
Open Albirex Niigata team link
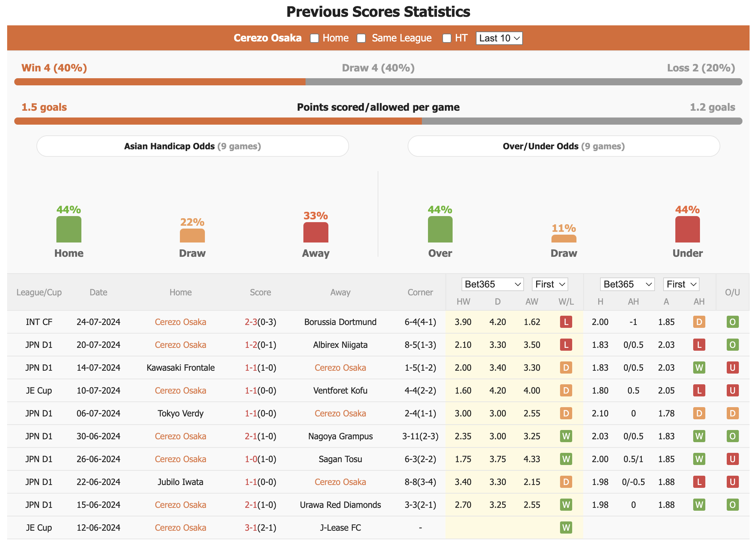(x=341, y=345)
